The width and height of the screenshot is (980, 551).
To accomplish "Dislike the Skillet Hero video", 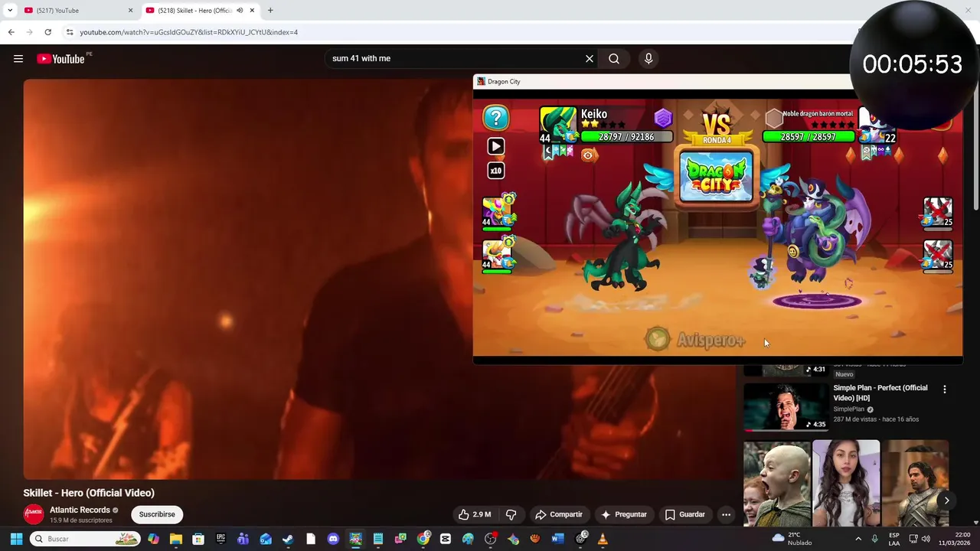I will [511, 514].
